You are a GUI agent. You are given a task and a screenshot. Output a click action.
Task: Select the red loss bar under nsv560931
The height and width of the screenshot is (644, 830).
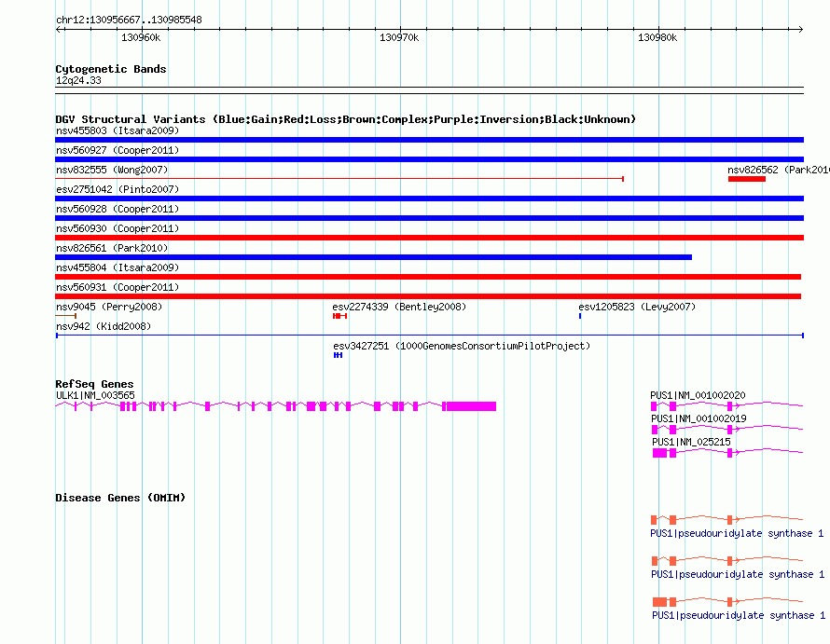(428, 296)
